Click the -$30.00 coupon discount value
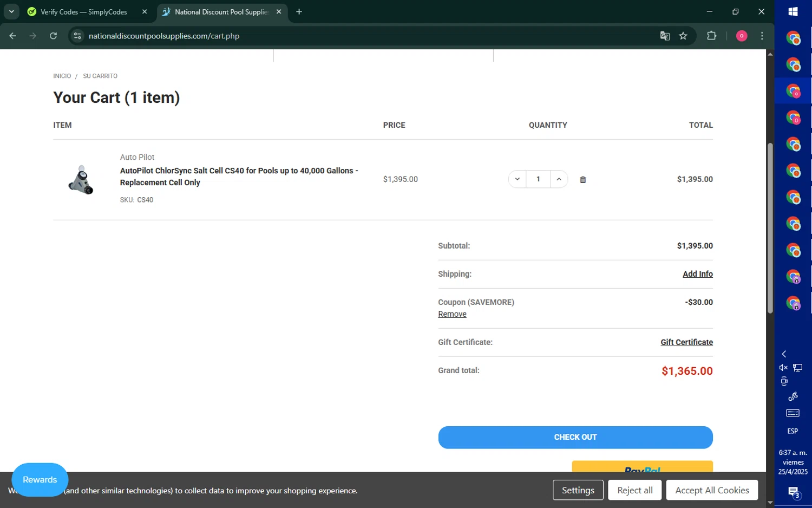This screenshot has height=508, width=812. pos(699,302)
